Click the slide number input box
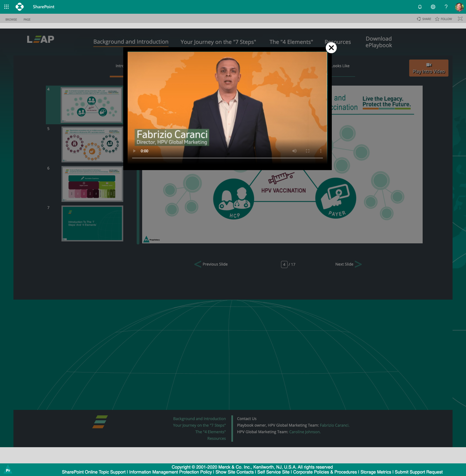Screen dimensions: 466x476 284,264
